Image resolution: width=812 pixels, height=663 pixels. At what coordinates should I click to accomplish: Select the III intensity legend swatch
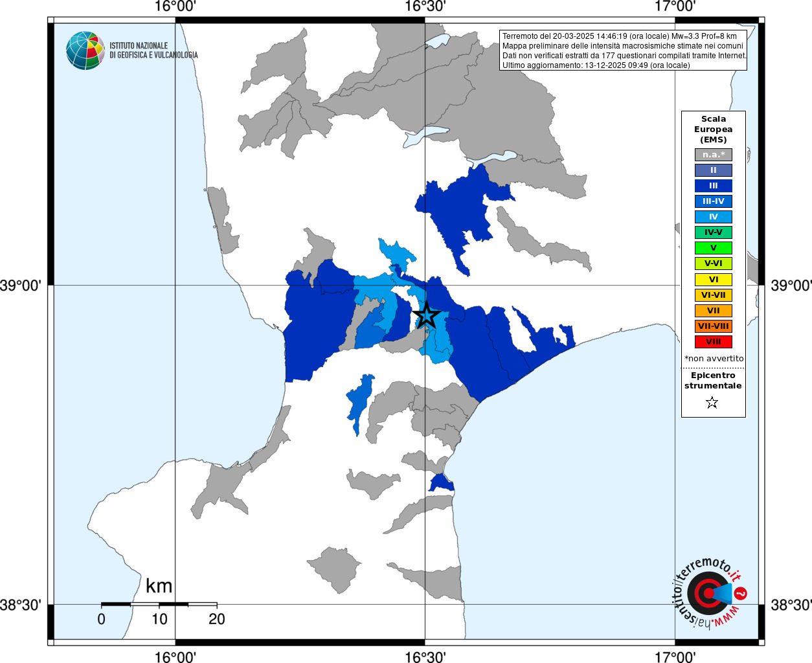[x=714, y=186]
